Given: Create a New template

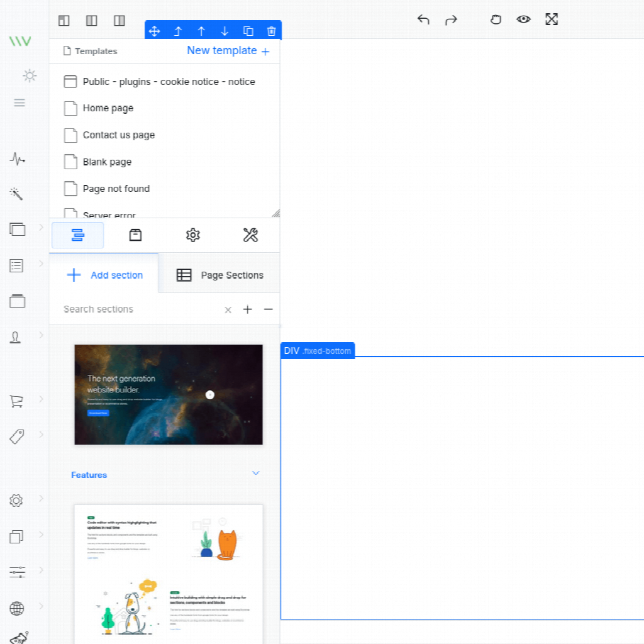Looking at the screenshot, I should click(228, 51).
